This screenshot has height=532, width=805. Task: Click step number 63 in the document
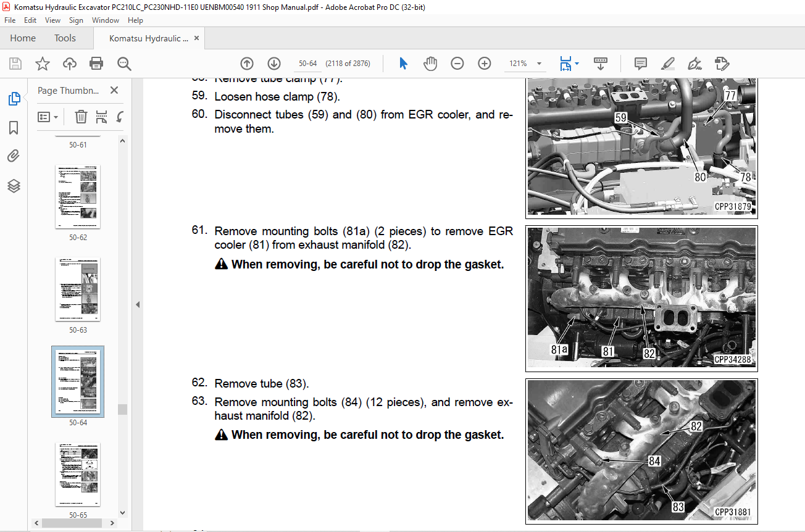pyautogui.click(x=199, y=401)
